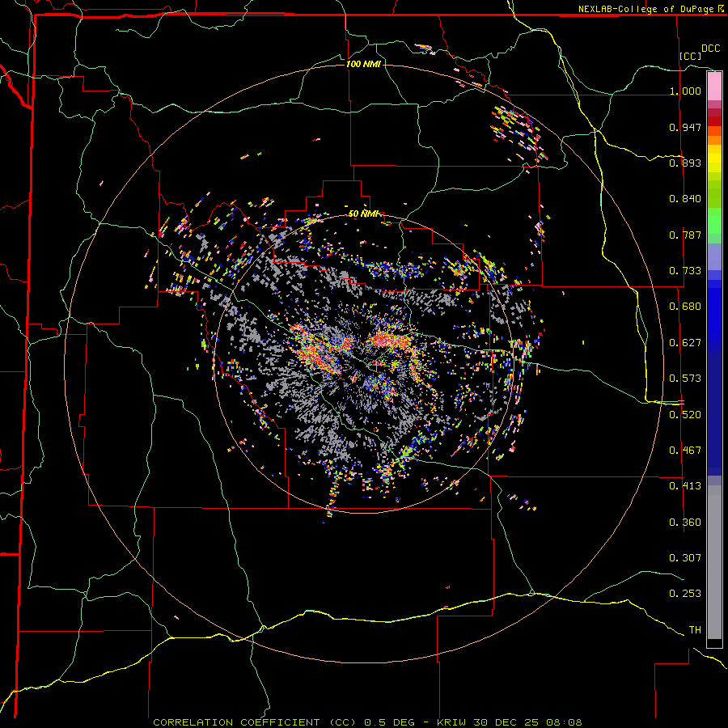Click the DCC label above the color scale
This screenshot has height=728, width=728.
click(x=710, y=49)
